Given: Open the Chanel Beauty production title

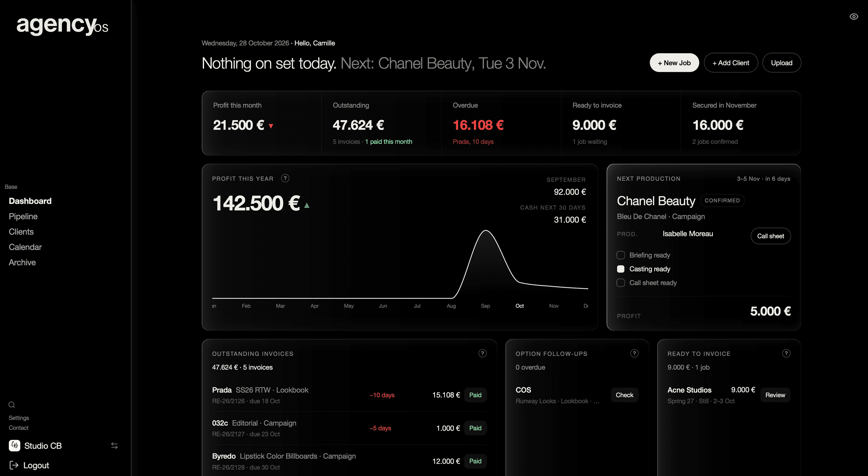Looking at the screenshot, I should [x=656, y=201].
